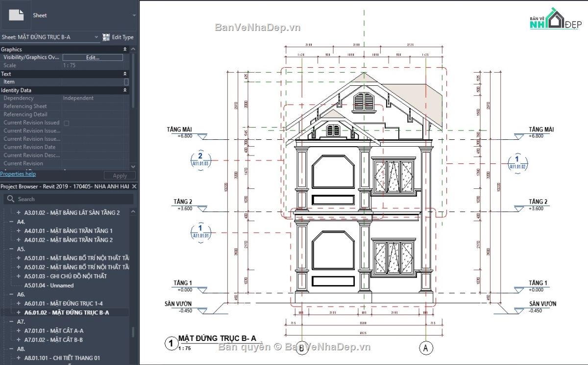Toggle the Item checkbox under Text

pos(126,82)
